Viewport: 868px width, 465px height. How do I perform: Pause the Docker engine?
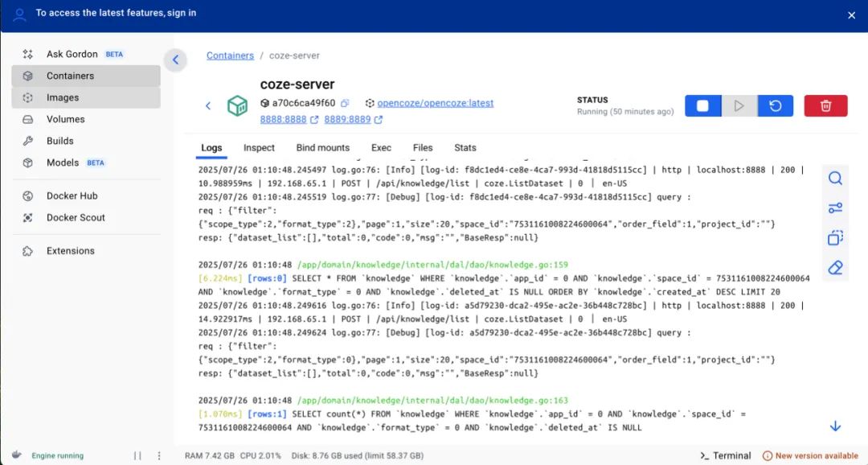(x=137, y=455)
